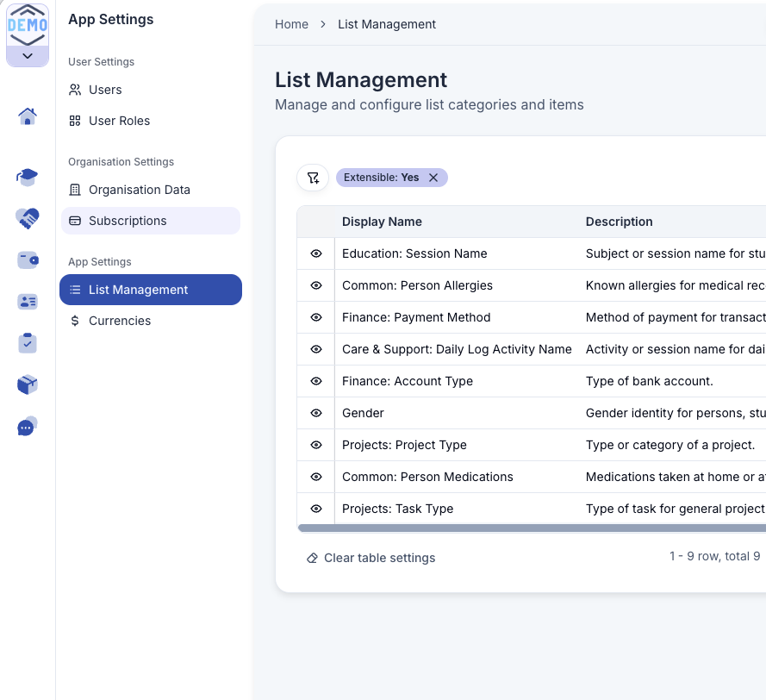The width and height of the screenshot is (766, 700).
Task: View the Finance: Payment Method row eye
Action: (x=316, y=317)
